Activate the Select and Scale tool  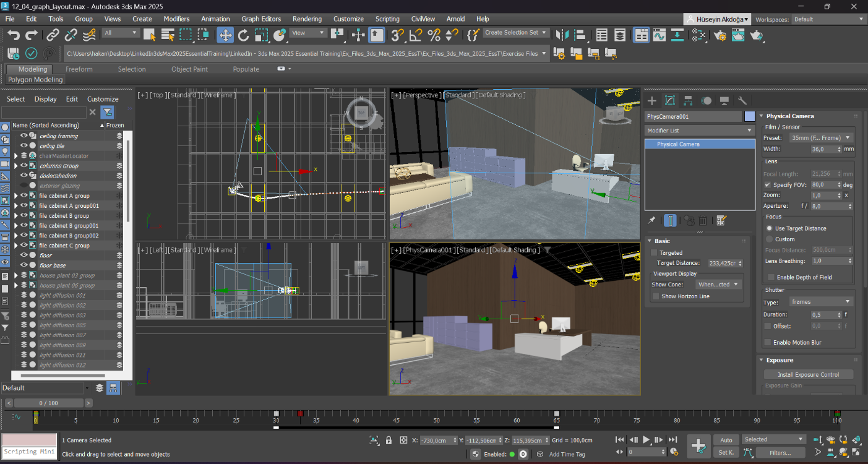(261, 35)
